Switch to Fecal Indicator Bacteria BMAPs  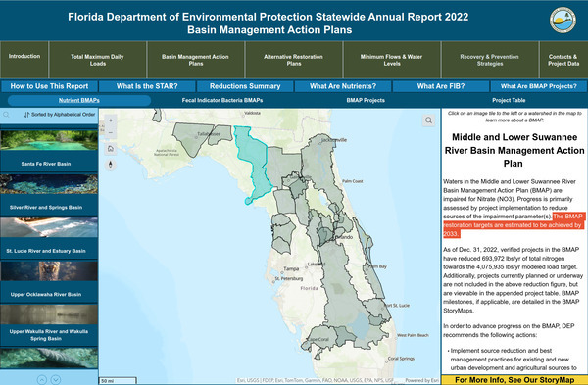(x=222, y=100)
